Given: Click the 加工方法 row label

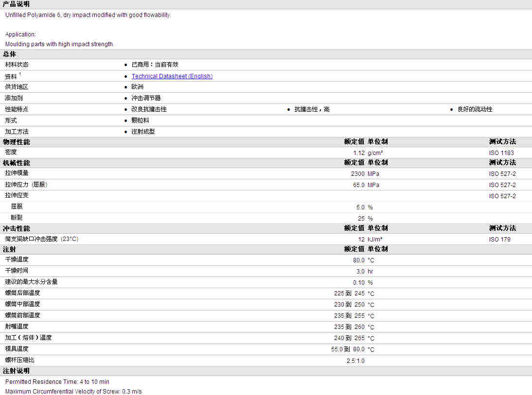Looking at the screenshot, I should point(17,132).
